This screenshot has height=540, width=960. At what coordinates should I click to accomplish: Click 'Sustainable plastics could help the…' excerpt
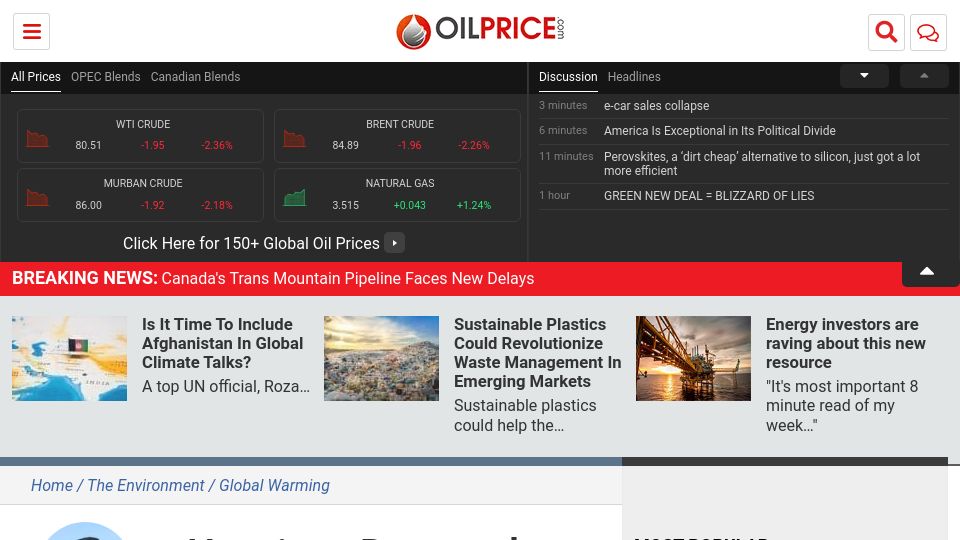coord(525,415)
